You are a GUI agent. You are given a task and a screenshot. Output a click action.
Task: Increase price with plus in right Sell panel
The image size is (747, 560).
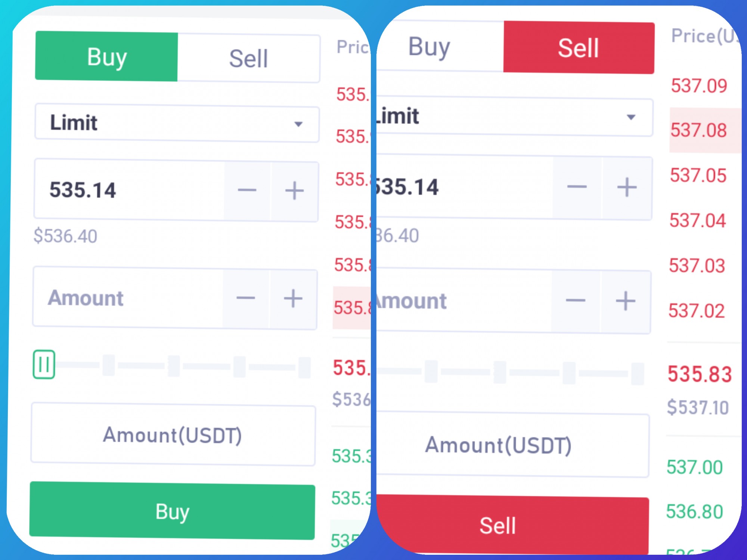(x=627, y=187)
